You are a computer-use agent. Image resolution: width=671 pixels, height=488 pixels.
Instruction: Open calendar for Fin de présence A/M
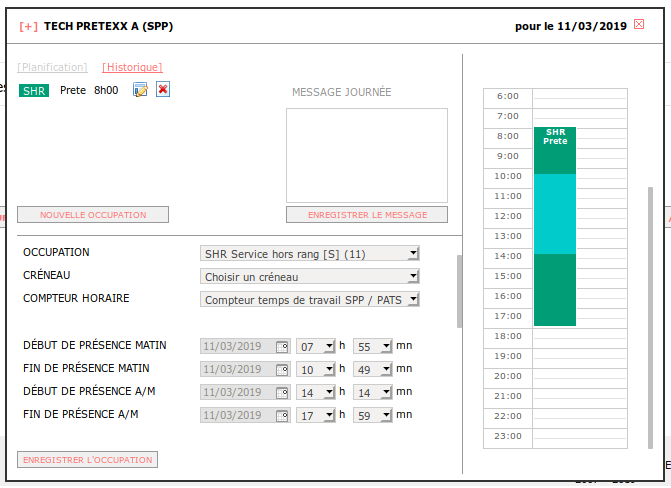[282, 416]
